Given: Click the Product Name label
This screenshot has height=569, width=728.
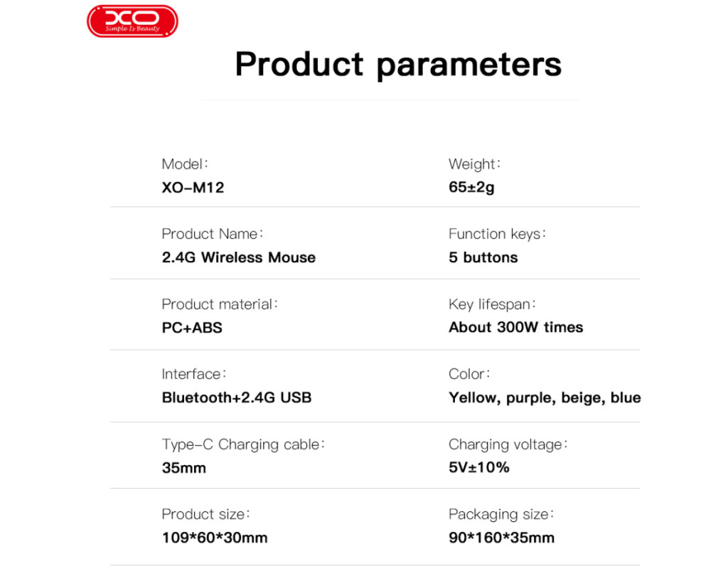Looking at the screenshot, I should [212, 234].
